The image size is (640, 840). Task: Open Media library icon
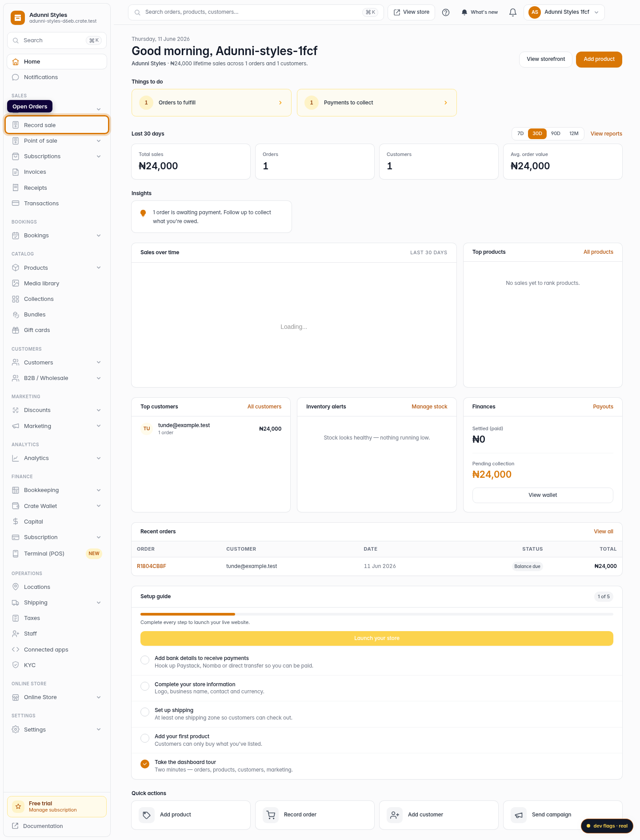tap(16, 283)
